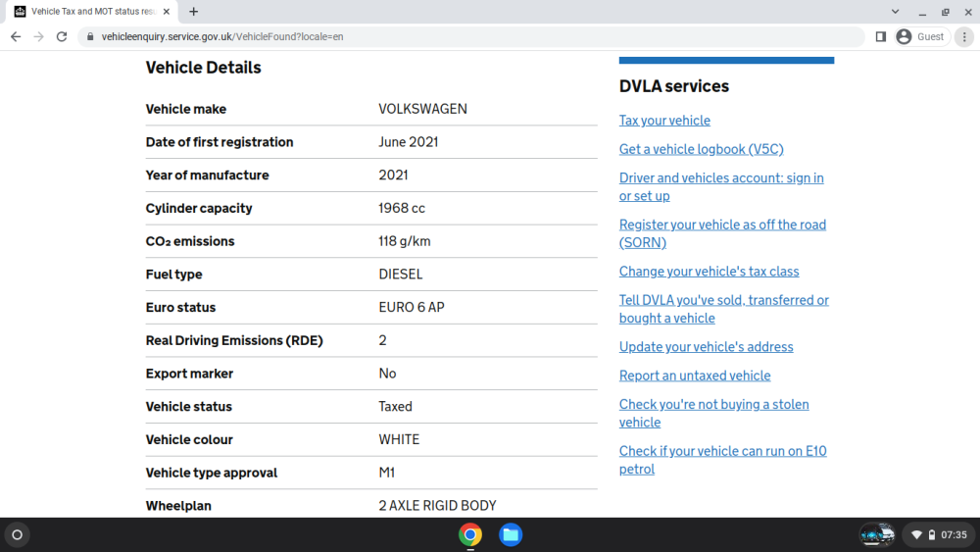Click the address bar URL

222,37
